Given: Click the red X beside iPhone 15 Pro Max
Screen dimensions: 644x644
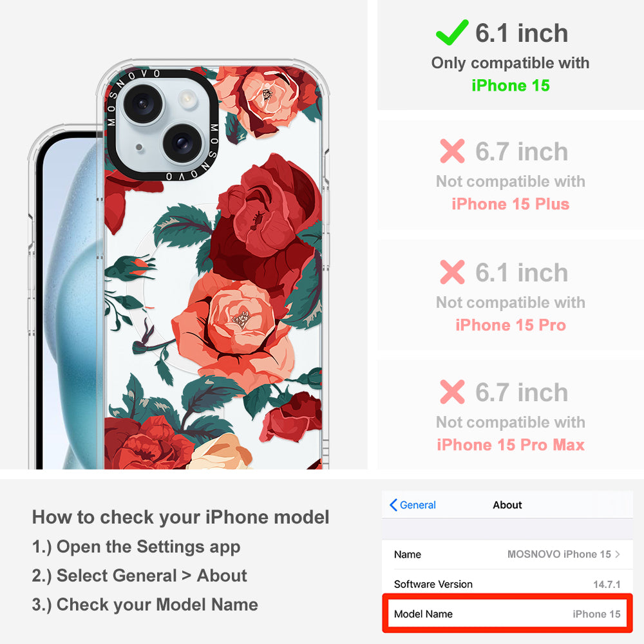Looking at the screenshot, I should (452, 392).
